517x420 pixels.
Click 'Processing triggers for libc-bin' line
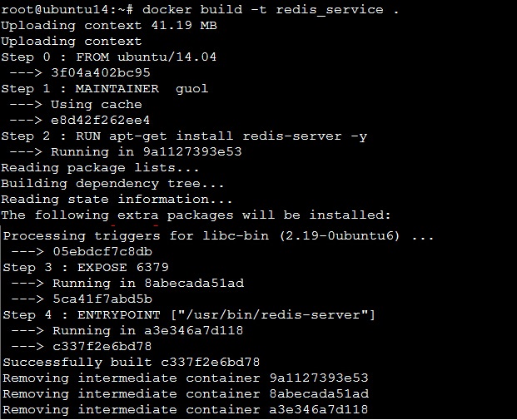coord(218,236)
